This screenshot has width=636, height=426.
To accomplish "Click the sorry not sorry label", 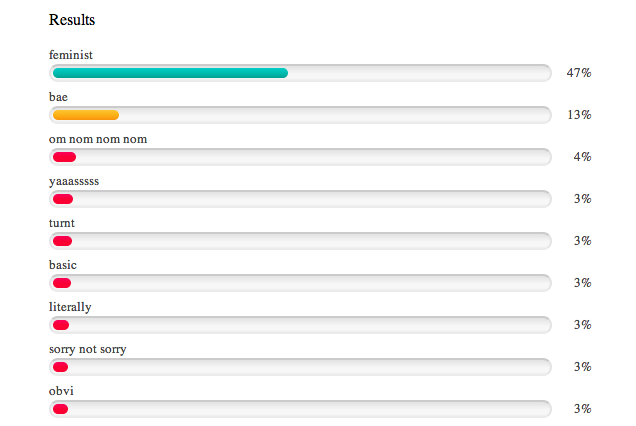I will [x=88, y=349].
